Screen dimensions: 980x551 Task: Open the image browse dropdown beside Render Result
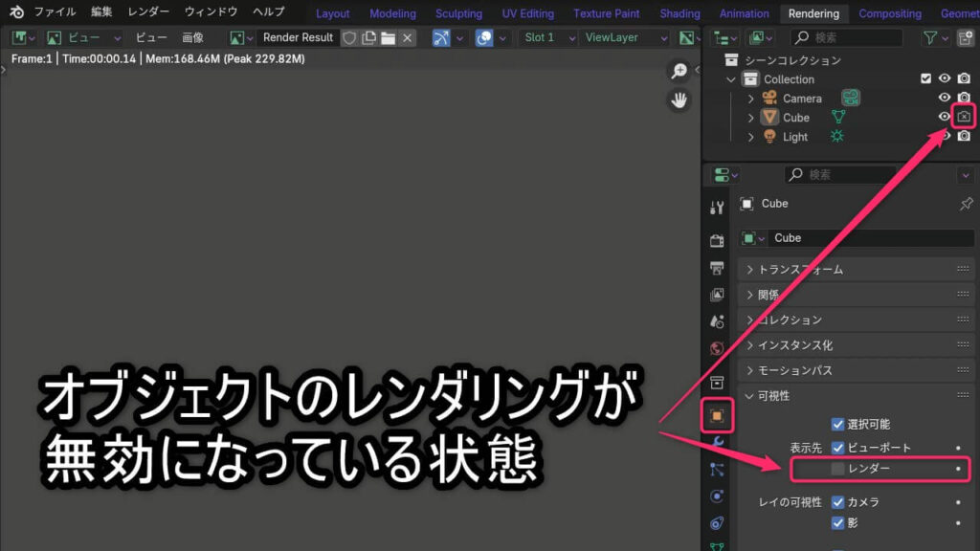coord(240,37)
